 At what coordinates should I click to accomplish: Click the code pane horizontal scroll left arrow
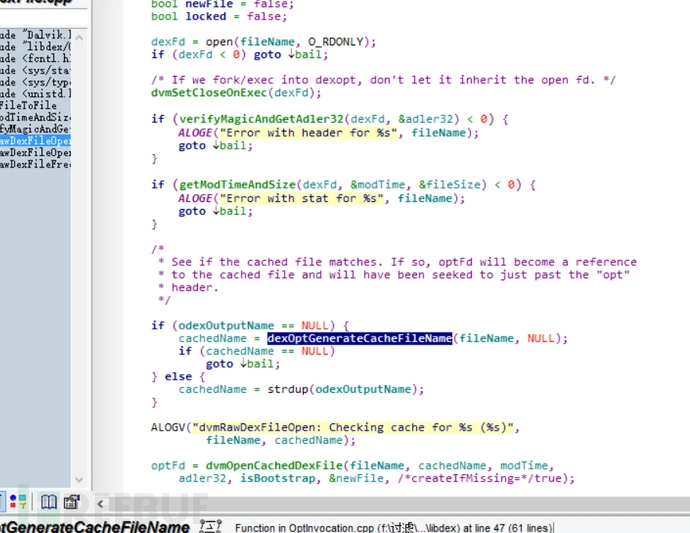click(100, 504)
